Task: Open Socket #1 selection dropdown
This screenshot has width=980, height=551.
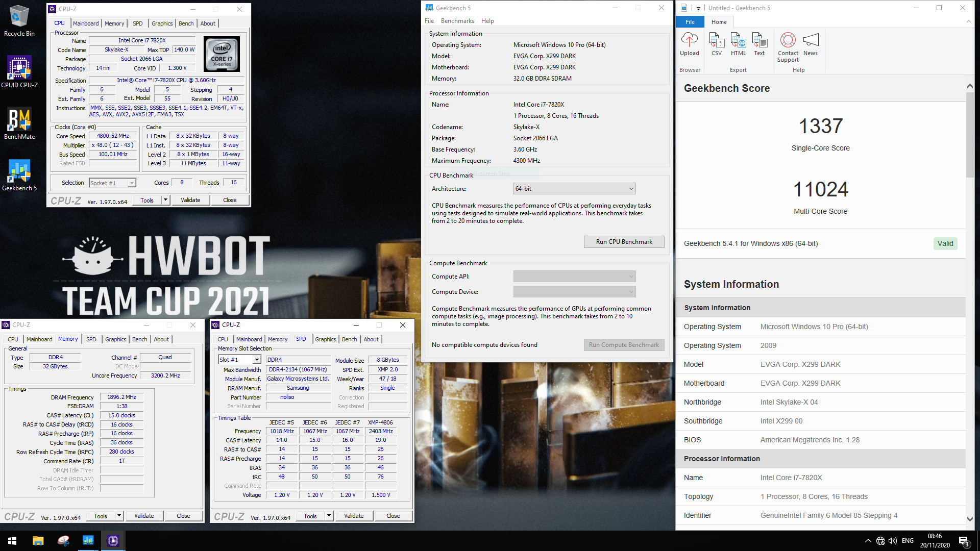Action: (x=112, y=183)
